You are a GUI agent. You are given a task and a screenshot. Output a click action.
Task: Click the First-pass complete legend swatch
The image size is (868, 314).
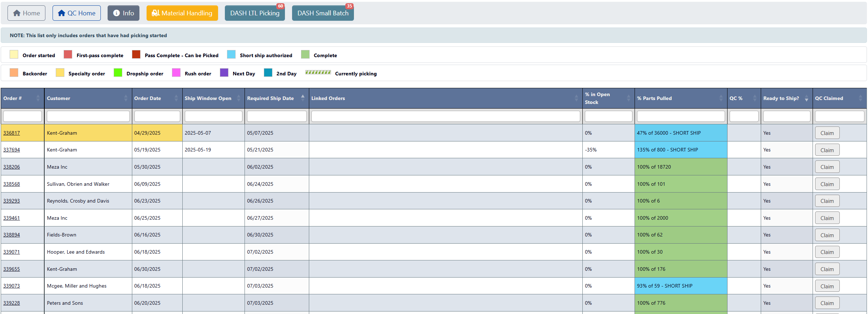pos(68,55)
